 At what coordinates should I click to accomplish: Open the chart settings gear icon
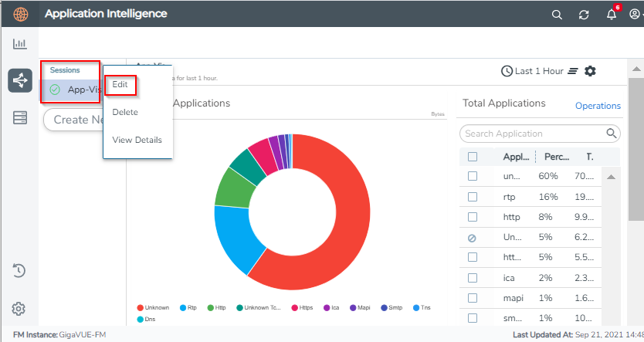[x=590, y=71]
